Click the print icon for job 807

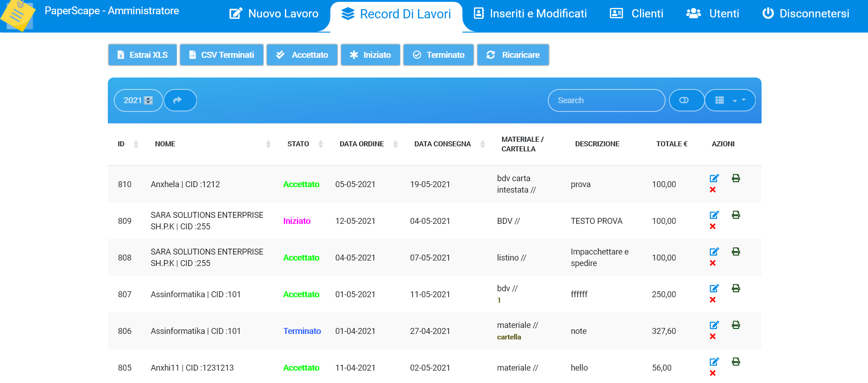point(736,289)
